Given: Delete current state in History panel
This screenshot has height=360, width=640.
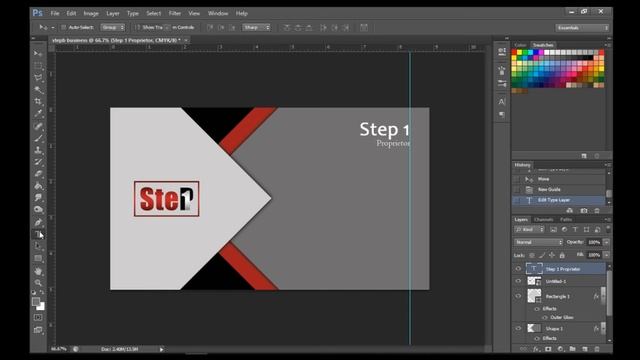Looking at the screenshot, I should point(597,211).
